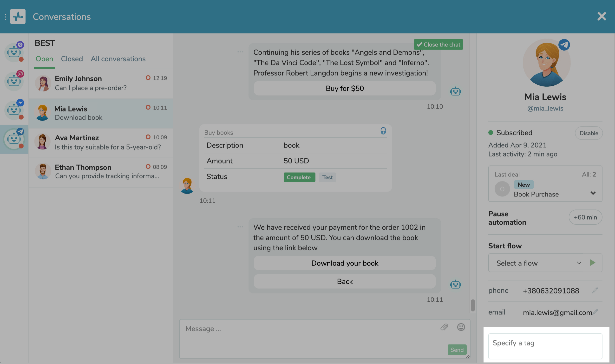Click the Specify a tag field
The image size is (615, 364).
pos(545,346)
